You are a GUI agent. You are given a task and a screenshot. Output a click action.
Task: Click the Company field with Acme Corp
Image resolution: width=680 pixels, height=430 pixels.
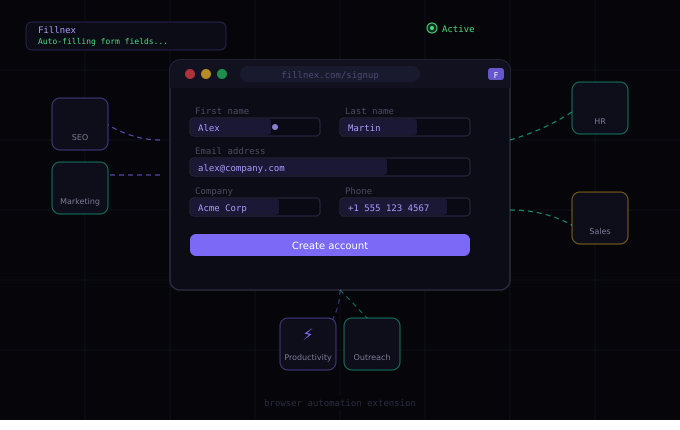click(x=255, y=207)
